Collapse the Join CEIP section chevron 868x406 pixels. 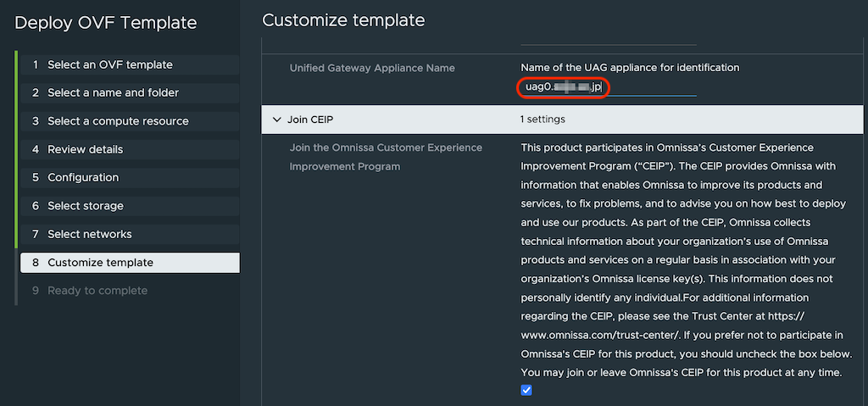[276, 120]
